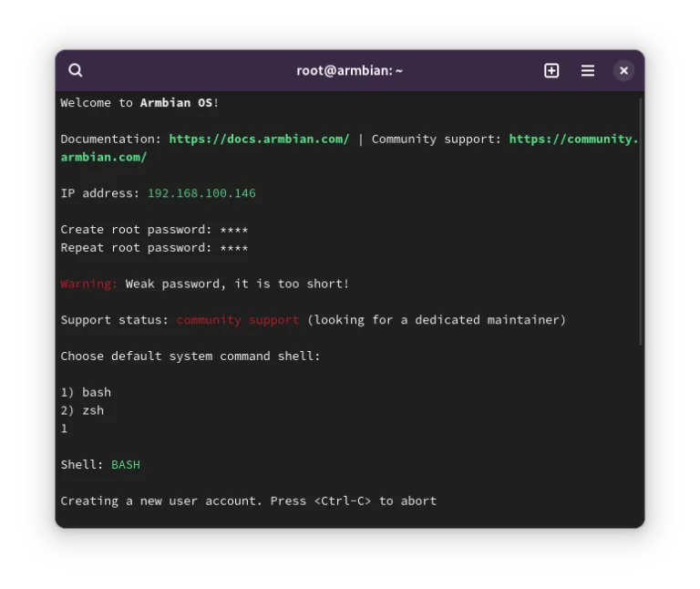Open the https://docs.armbian.com/ documentation link
Viewport: 700px width, 589px height.
259,139
